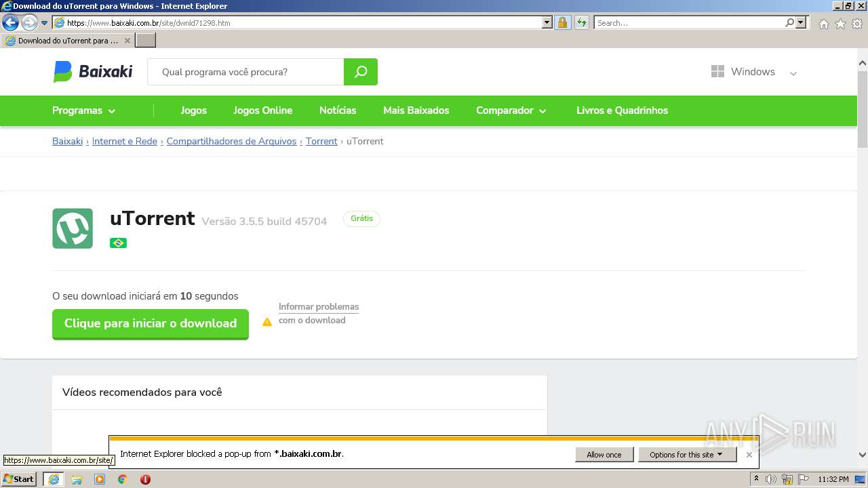The height and width of the screenshot is (488, 868).
Task: Click Compartilhadores de Arquivos breadcrumb
Action: pyautogui.click(x=231, y=141)
